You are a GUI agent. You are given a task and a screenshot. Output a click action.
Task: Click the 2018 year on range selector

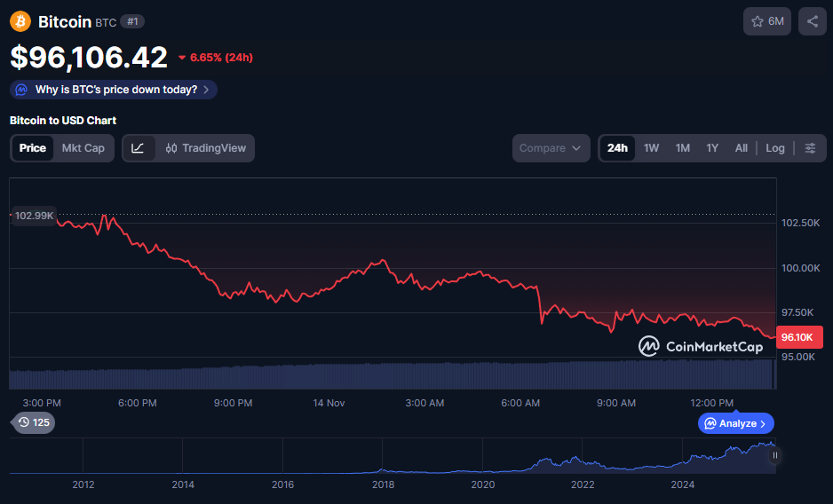coord(383,484)
